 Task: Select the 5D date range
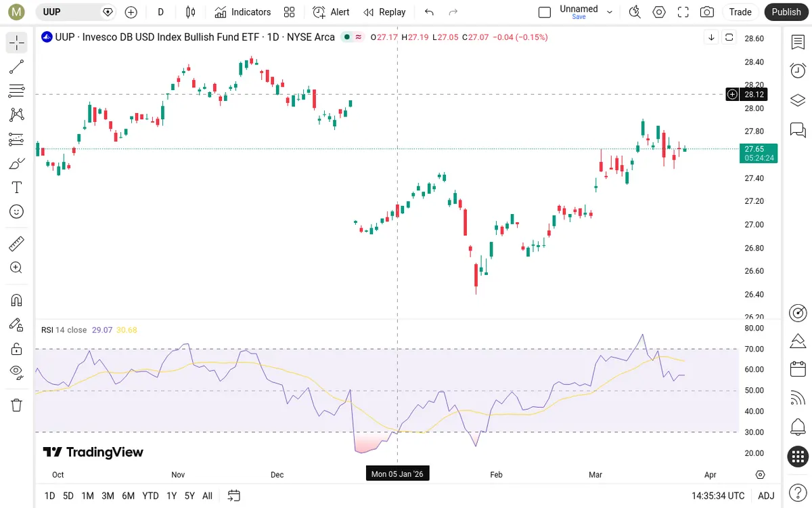tap(68, 496)
